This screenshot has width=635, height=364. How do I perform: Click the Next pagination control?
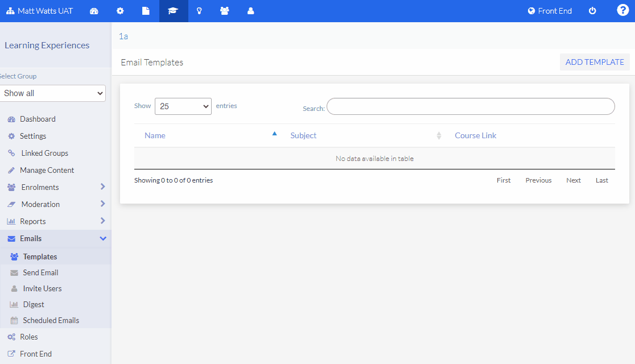click(x=573, y=180)
